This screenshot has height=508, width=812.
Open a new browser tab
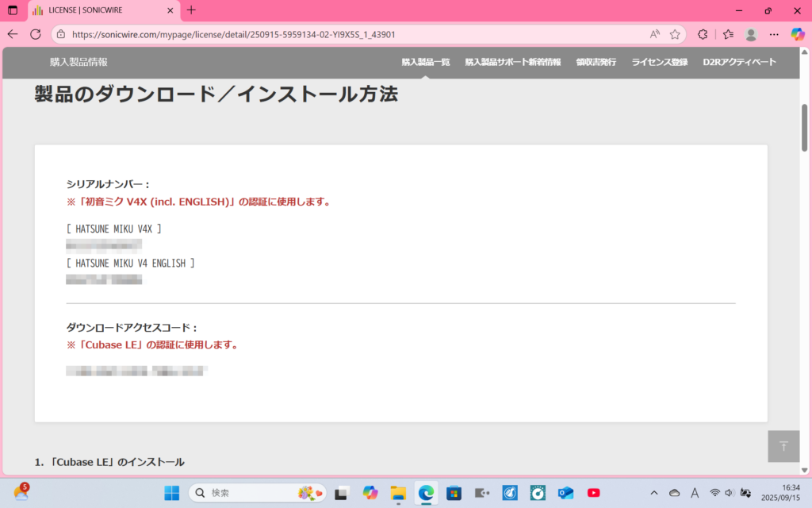tap(191, 10)
